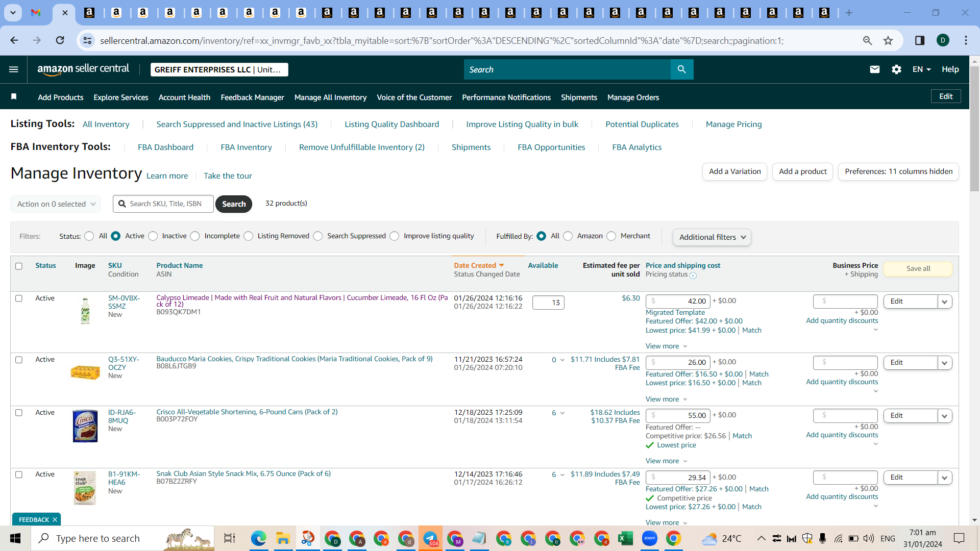Open the settings gear icon

coord(896,69)
